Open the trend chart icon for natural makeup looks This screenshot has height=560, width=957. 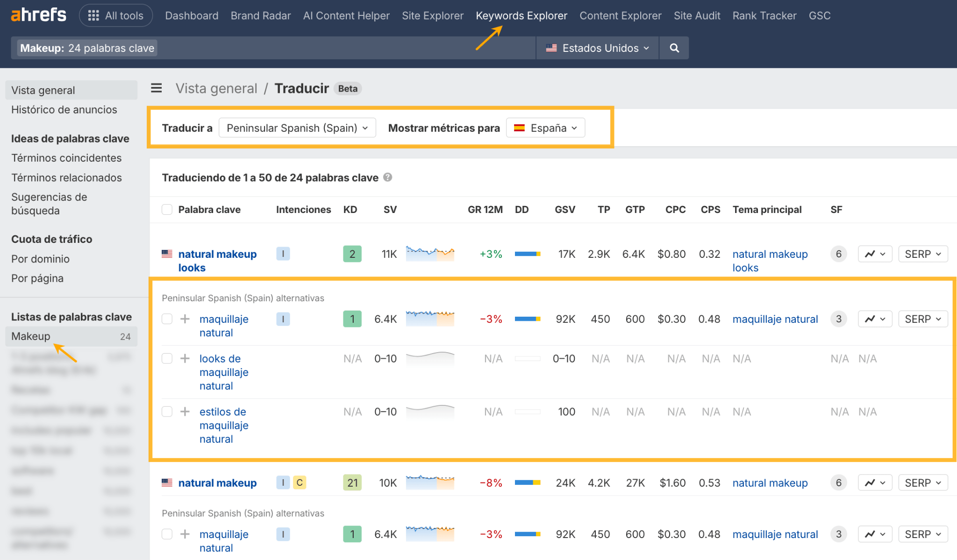874,254
